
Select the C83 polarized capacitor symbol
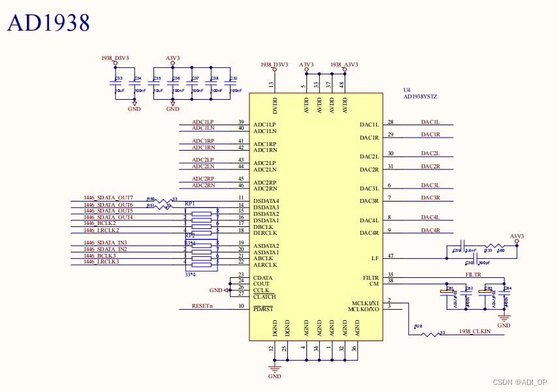pyautogui.click(x=485, y=292)
